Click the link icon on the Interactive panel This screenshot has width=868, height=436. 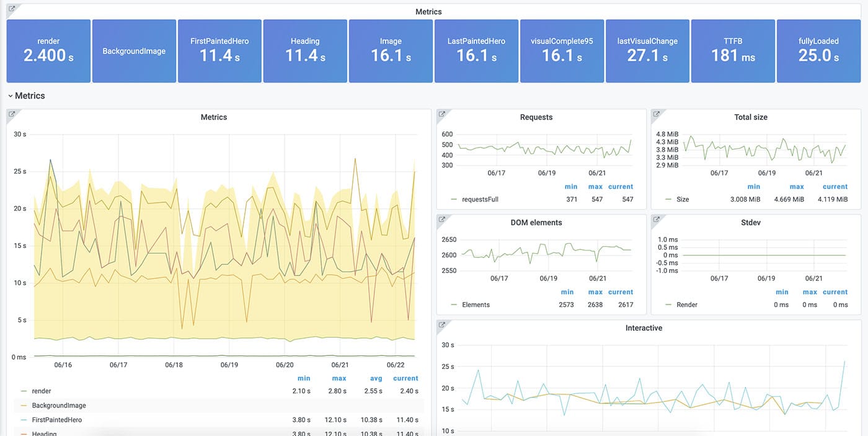click(441, 324)
